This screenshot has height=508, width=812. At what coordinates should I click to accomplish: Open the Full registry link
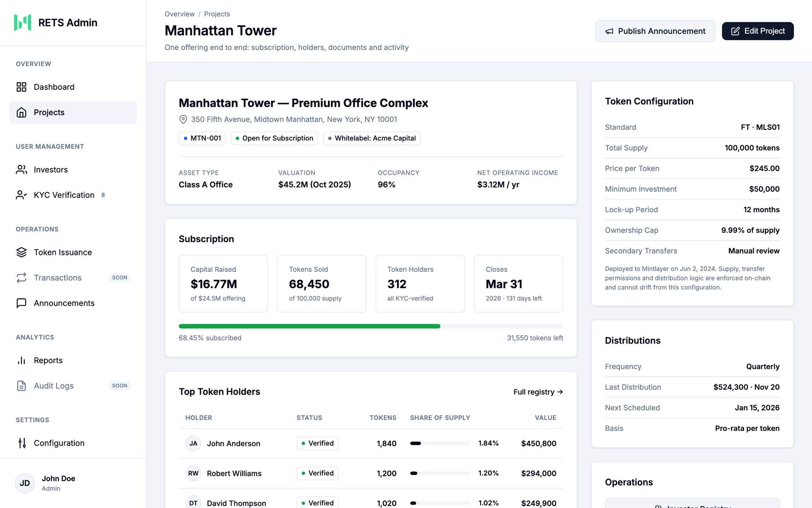coord(538,392)
